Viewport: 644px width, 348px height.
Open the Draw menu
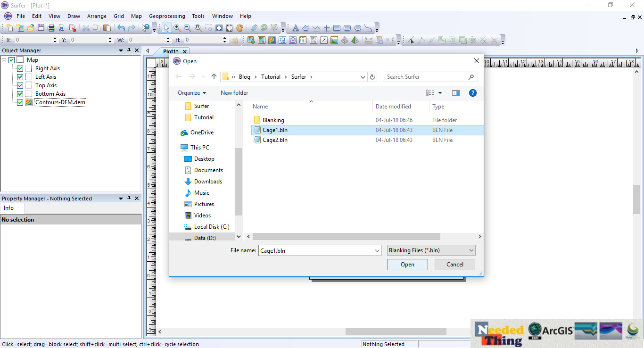pos(74,16)
